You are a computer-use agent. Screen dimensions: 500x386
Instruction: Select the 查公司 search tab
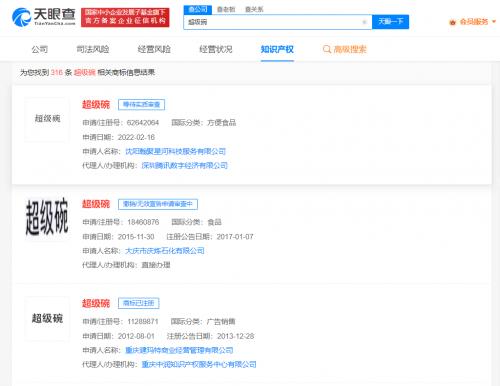click(x=198, y=9)
